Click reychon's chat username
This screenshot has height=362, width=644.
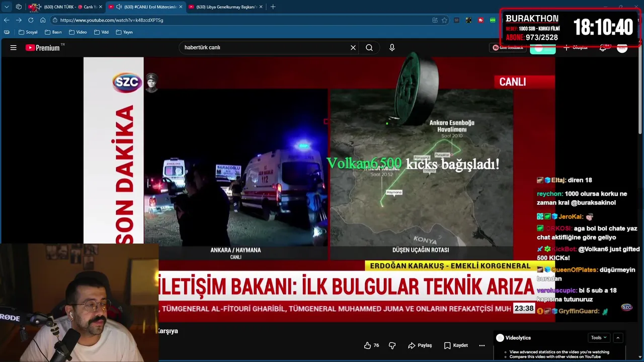click(x=549, y=194)
